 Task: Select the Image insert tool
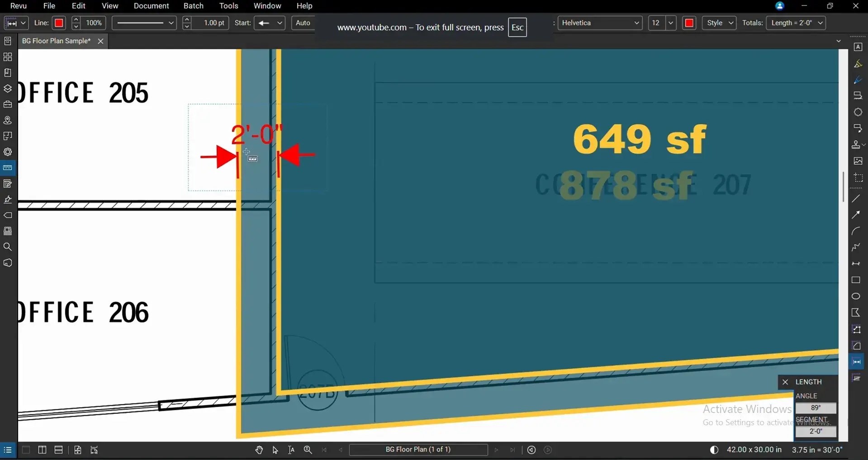858,161
